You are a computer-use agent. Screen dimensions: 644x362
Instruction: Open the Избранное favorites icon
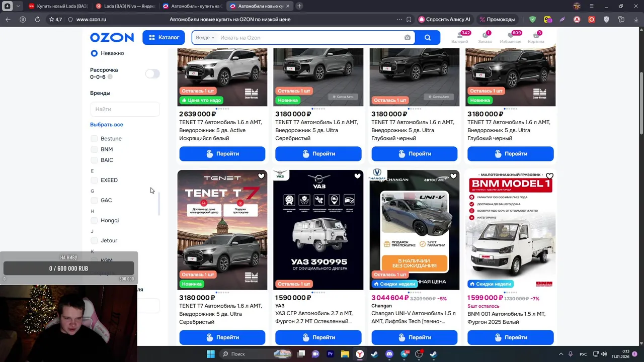[x=510, y=37]
